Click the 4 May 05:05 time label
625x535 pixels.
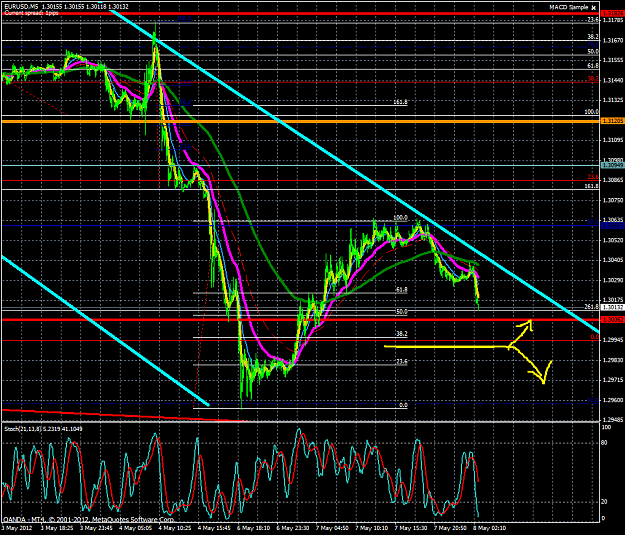click(x=134, y=528)
